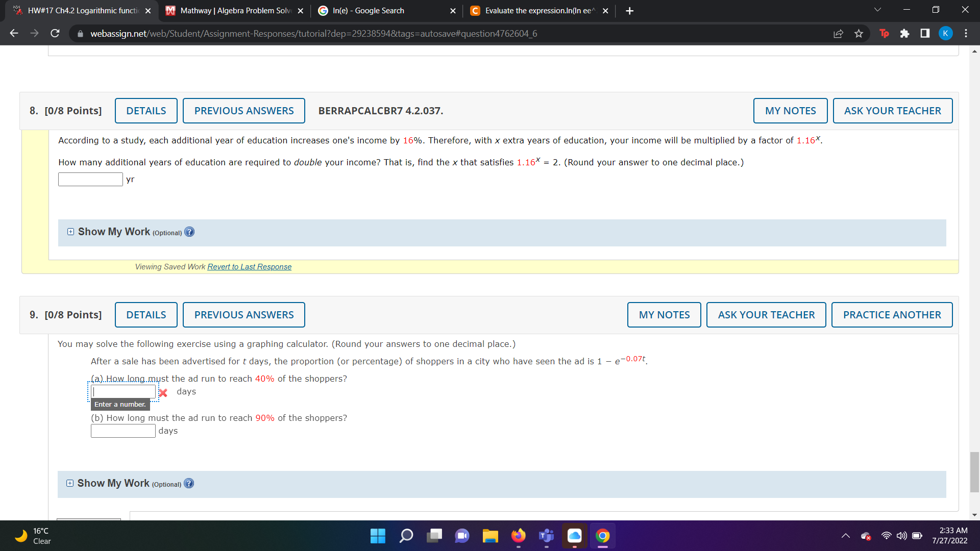Viewport: 980px width, 551px height.
Task: Click Practice Another for question 9
Action: pos(892,315)
